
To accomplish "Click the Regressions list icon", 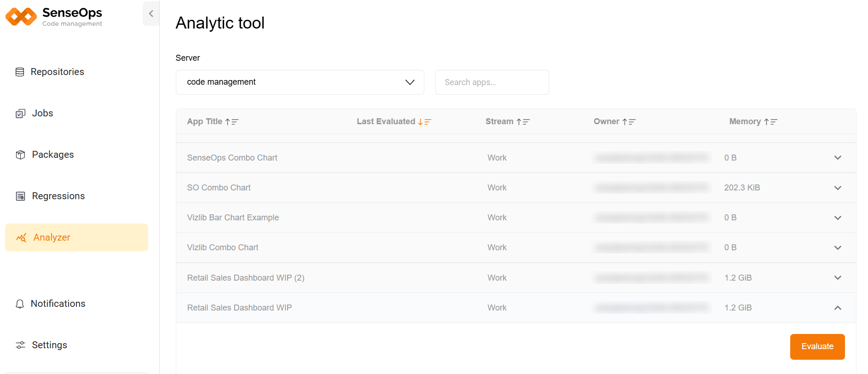I will (20, 196).
